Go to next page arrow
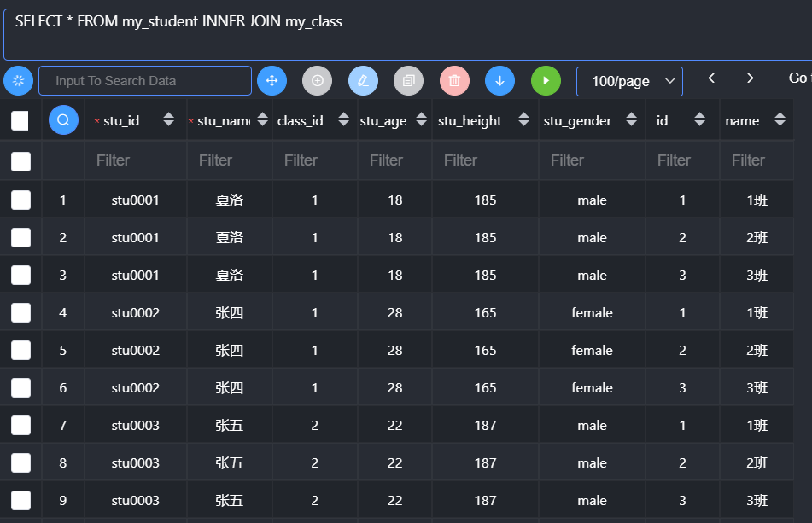This screenshot has width=812, height=523. tap(750, 78)
